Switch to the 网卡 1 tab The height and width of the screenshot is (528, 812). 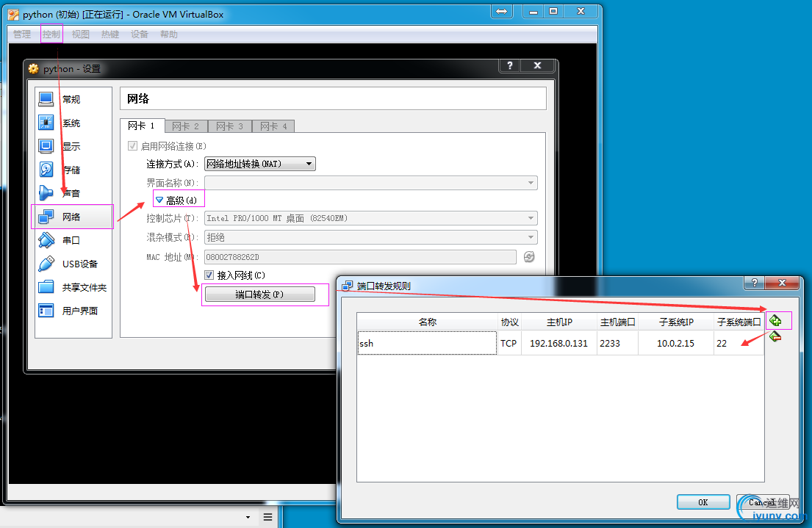(142, 126)
